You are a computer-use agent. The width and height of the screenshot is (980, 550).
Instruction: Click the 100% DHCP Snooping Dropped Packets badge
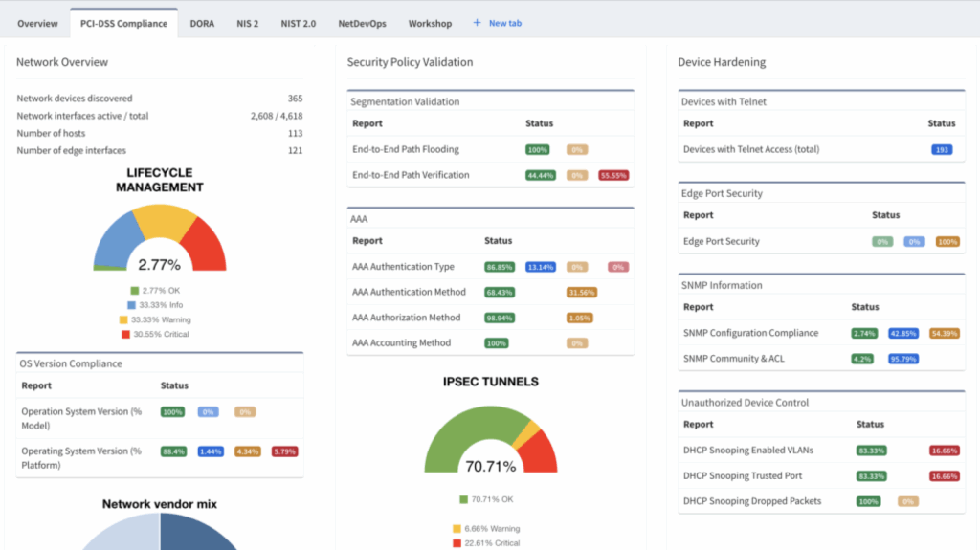(868, 502)
